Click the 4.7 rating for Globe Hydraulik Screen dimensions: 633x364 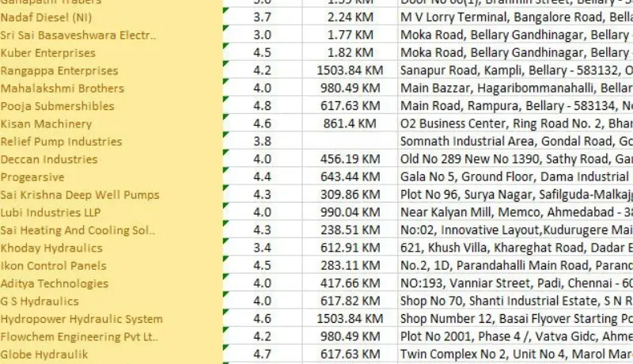pyautogui.click(x=263, y=355)
